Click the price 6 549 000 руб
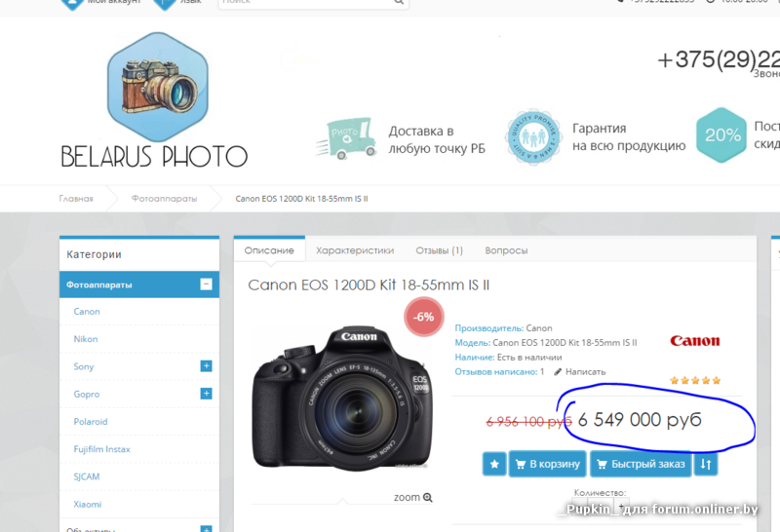780x532 pixels. [640, 420]
